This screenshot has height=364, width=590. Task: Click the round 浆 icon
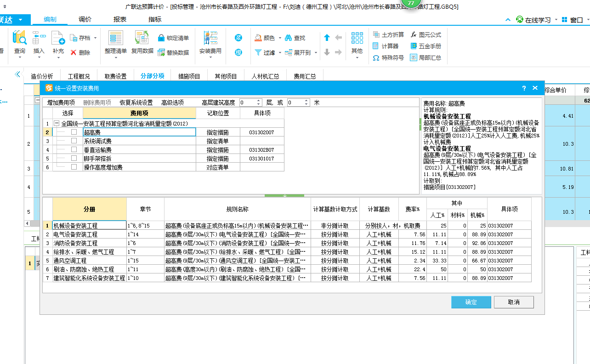(238, 38)
